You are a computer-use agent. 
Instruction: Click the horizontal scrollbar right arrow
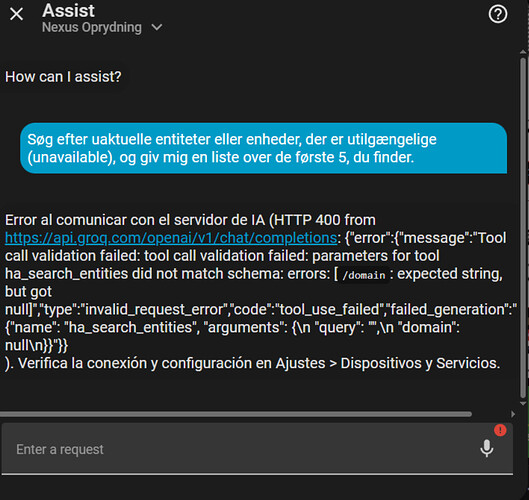[x=513, y=414]
